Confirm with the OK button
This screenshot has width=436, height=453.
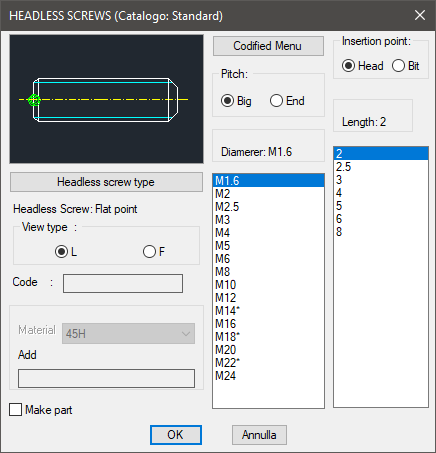[x=176, y=435]
